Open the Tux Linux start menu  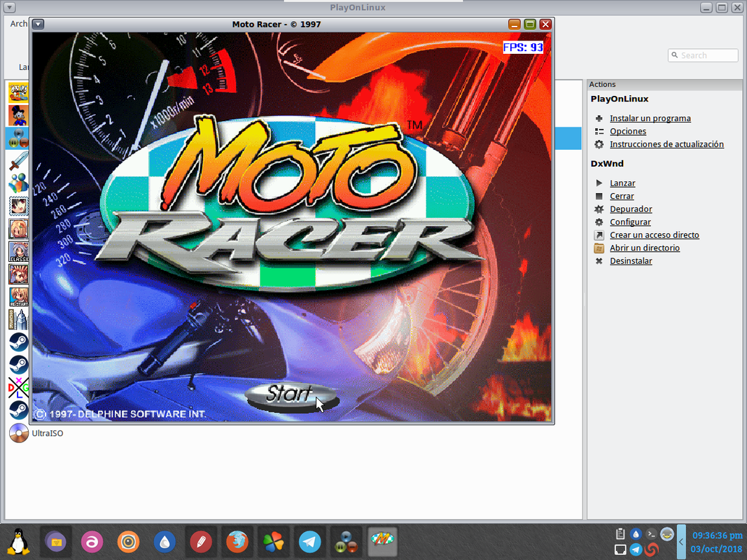pos(19,541)
